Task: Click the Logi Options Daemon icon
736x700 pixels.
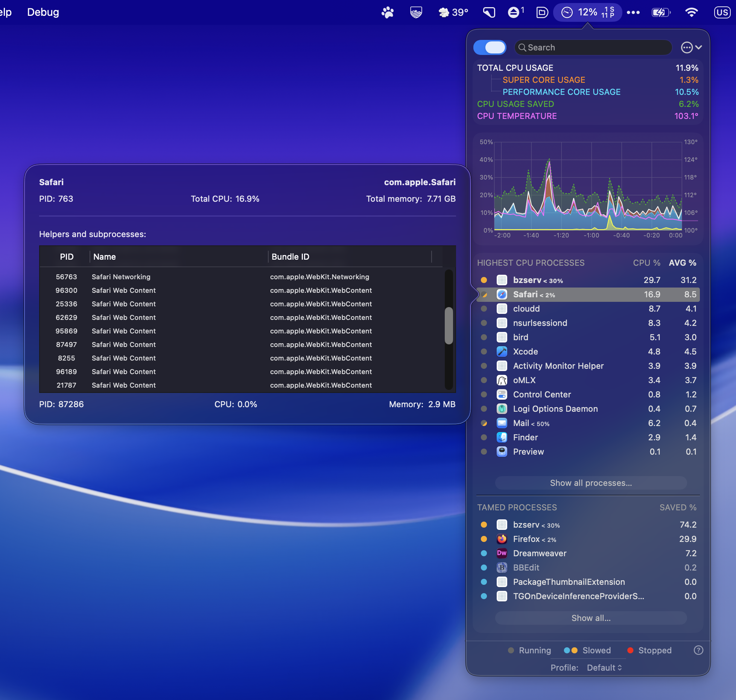Action: coord(502,409)
